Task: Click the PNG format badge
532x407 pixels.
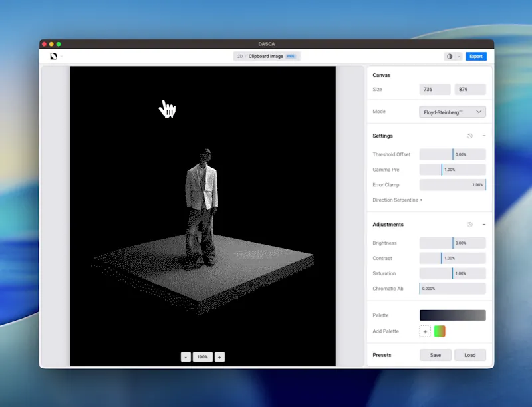Action: click(x=291, y=56)
